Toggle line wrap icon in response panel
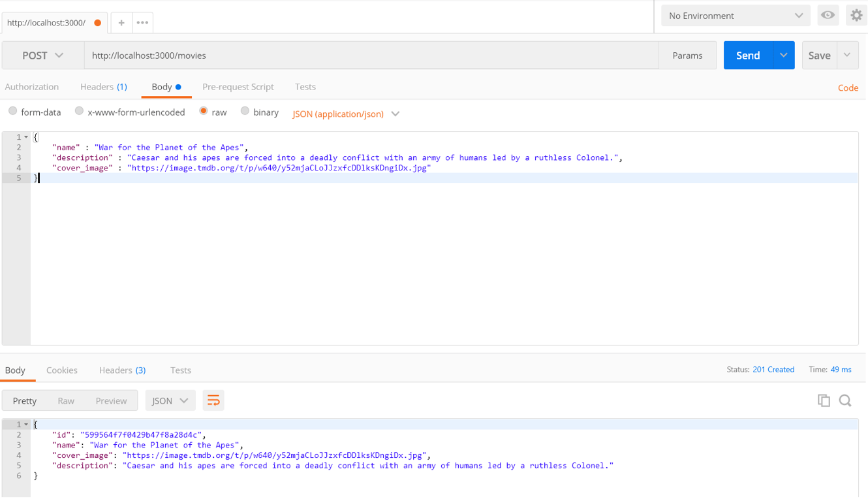The image size is (868, 501). tap(213, 400)
